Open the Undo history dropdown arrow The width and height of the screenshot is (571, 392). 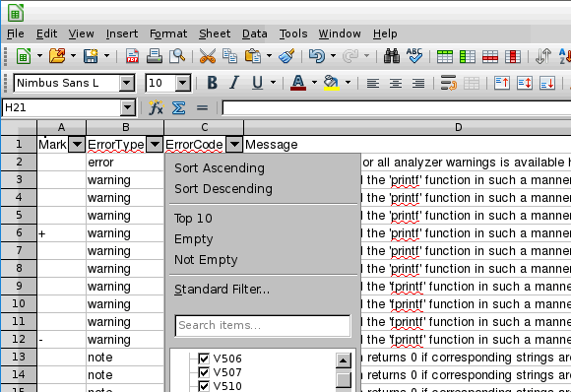click(333, 56)
